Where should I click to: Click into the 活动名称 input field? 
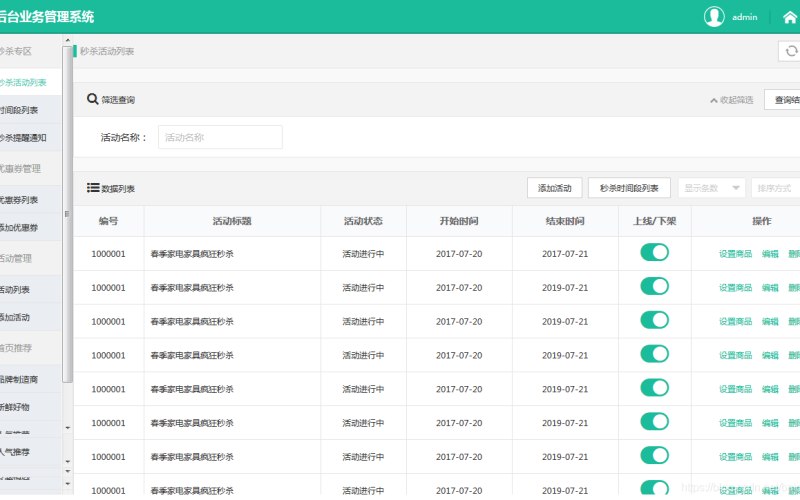pyautogui.click(x=220, y=137)
